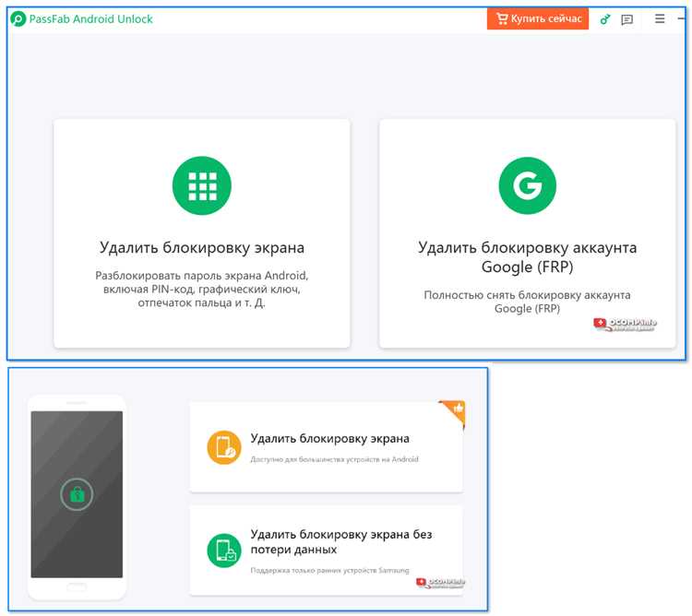The width and height of the screenshot is (692, 616).
Task: Click green phone icon for unlock without data loss
Action: point(224,551)
